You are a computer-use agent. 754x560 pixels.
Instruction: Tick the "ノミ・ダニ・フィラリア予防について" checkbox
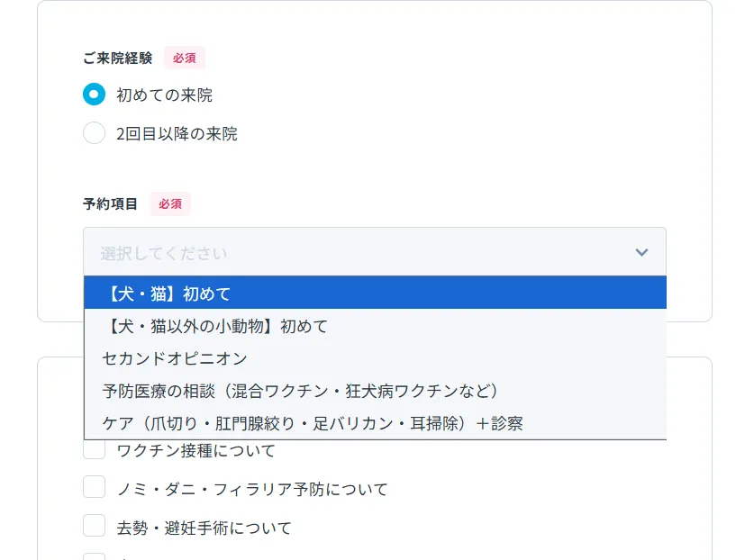94,488
